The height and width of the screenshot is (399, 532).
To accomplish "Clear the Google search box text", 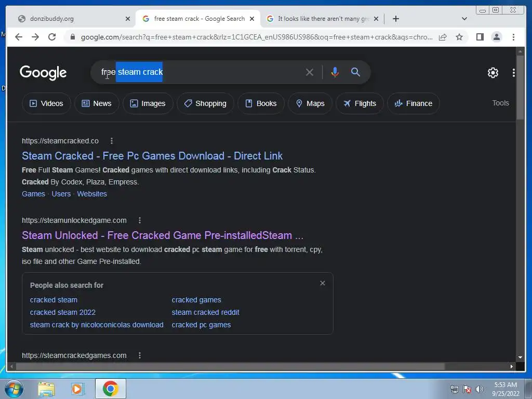I will (x=310, y=72).
